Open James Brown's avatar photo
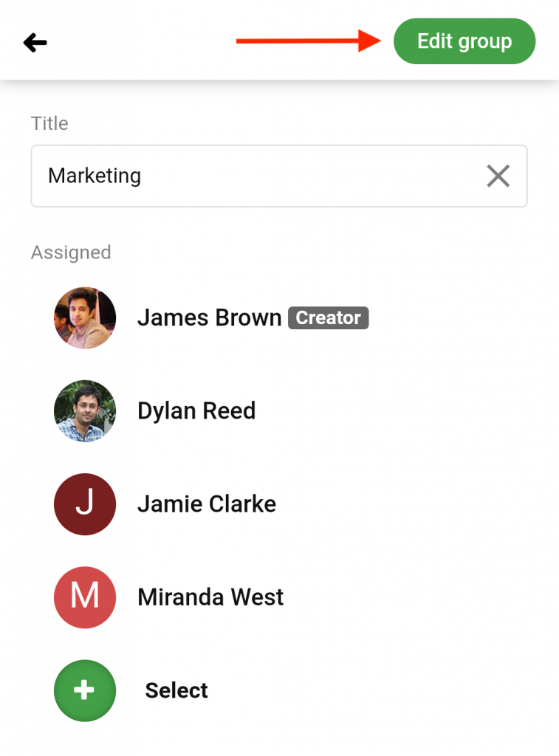The image size is (559, 756). (85, 317)
